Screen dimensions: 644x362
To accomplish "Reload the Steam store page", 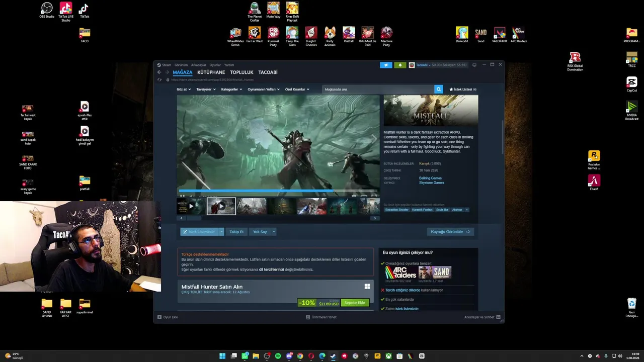I will pos(160,79).
